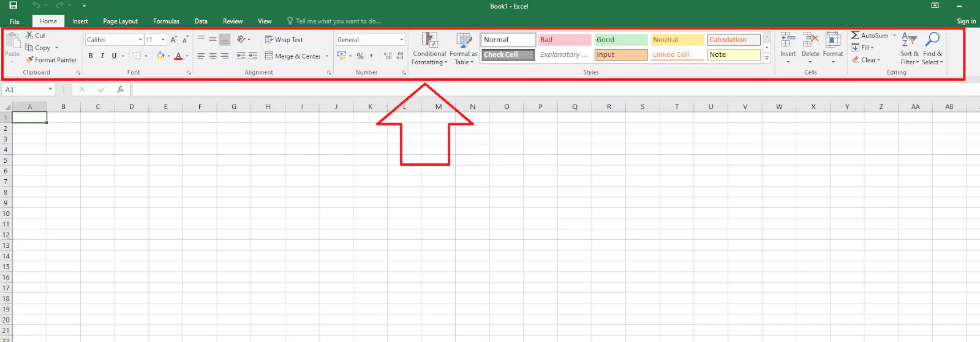Image resolution: width=980 pixels, height=342 pixels.
Task: Select the Format Painter brush
Action: click(51, 60)
